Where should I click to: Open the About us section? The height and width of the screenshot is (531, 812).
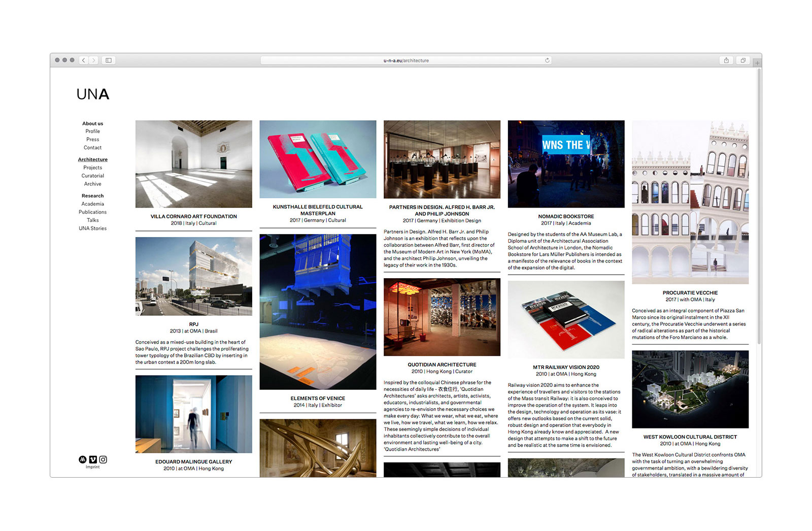coord(93,123)
